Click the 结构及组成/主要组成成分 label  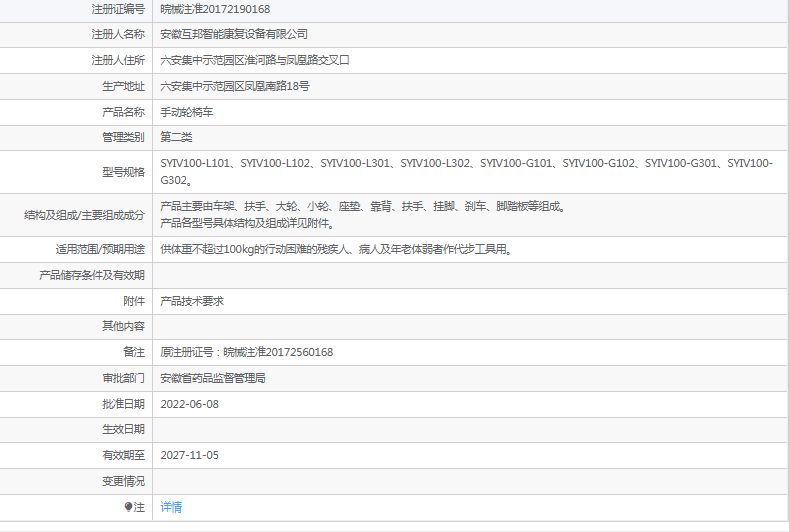[85, 215]
